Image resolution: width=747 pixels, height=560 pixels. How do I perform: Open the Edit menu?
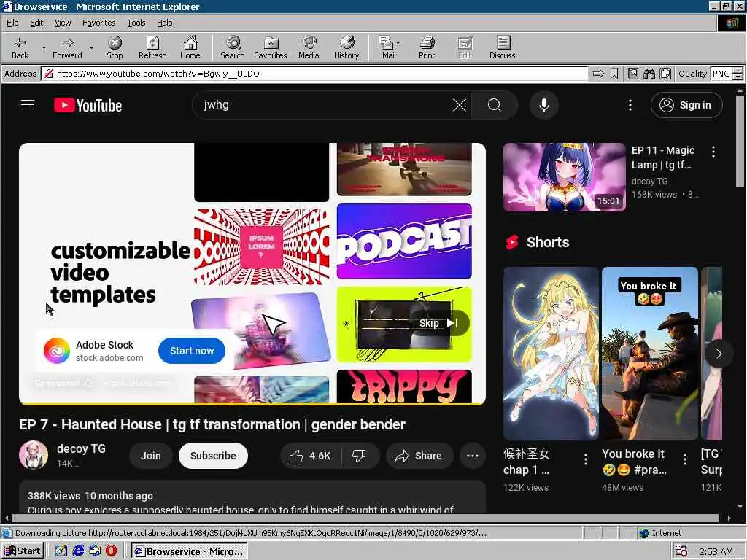pos(36,23)
